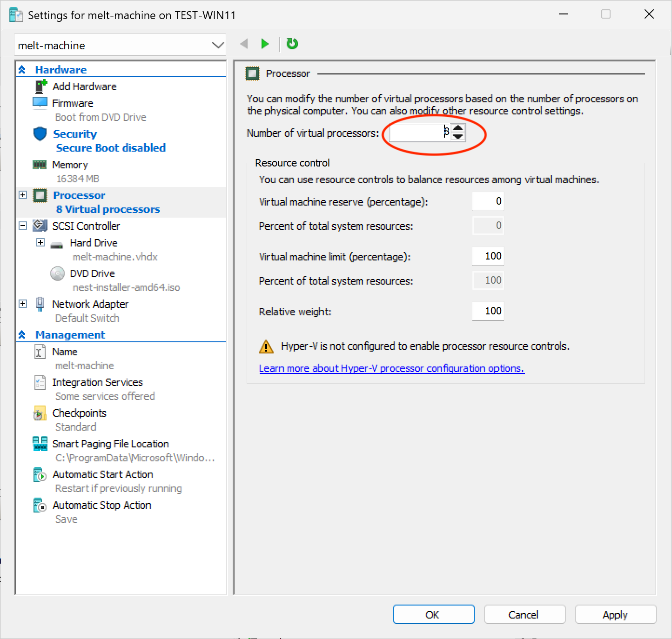Viewport: 672px width, 639px height.
Task: Click "melt-machine.vhdx" file name
Action: pyautogui.click(x=115, y=257)
